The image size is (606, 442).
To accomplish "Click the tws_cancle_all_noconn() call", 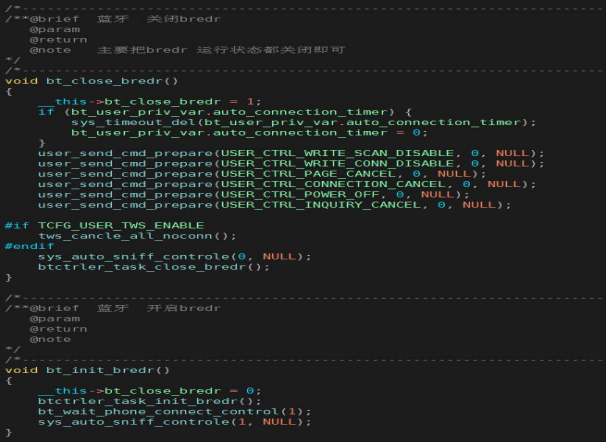I will (137, 236).
